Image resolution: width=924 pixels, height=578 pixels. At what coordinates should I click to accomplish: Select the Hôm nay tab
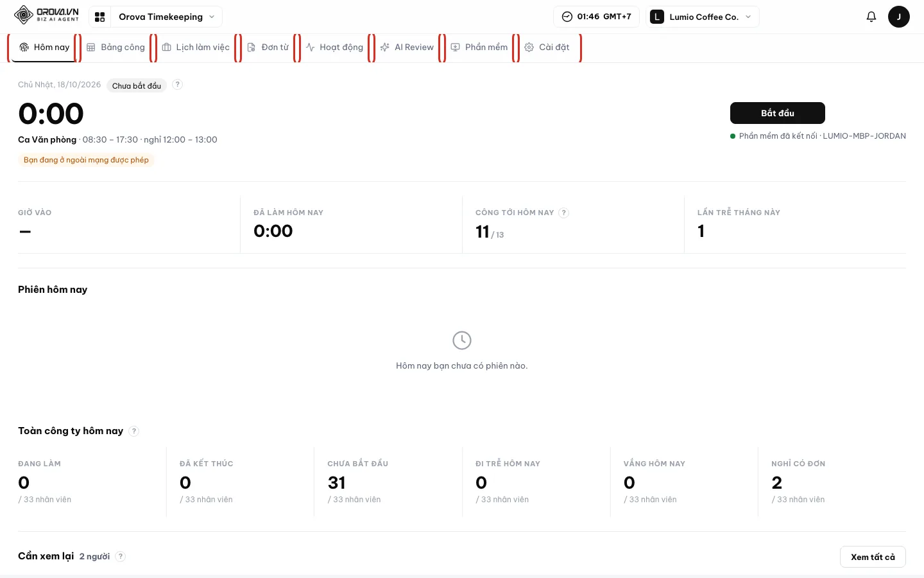tap(44, 48)
